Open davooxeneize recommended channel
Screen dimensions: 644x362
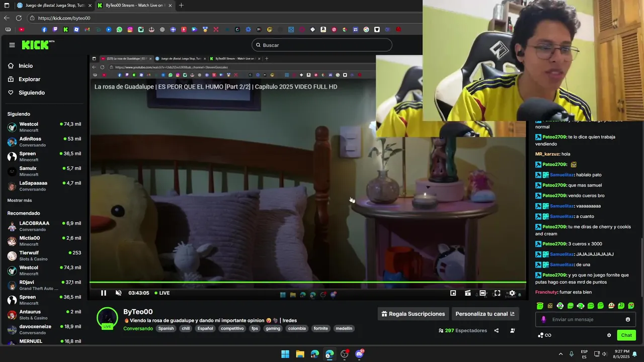[44, 329]
